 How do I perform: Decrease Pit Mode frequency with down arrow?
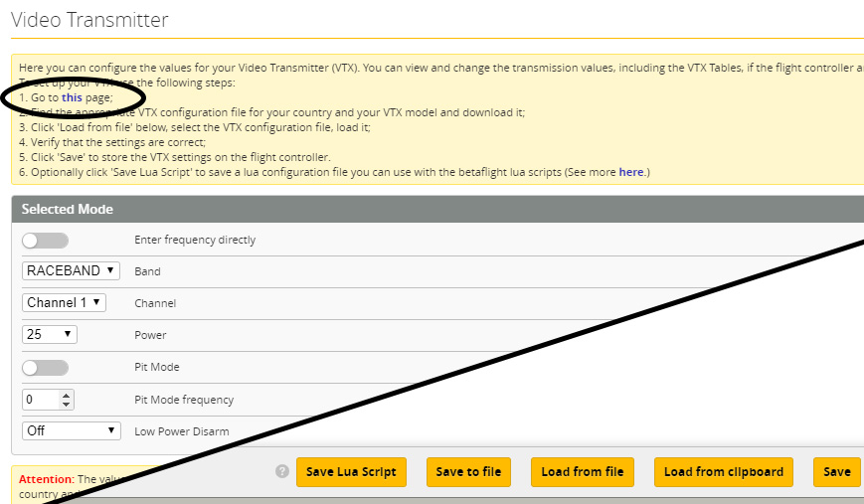67,405
